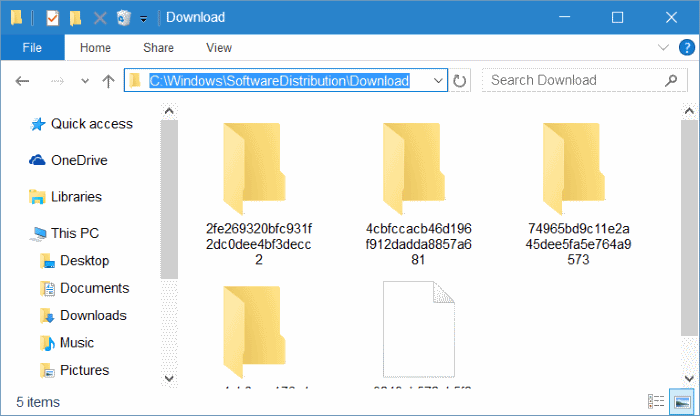Open OneDrive in the navigation pane
Screen dimensions: 700x416
[x=79, y=160]
